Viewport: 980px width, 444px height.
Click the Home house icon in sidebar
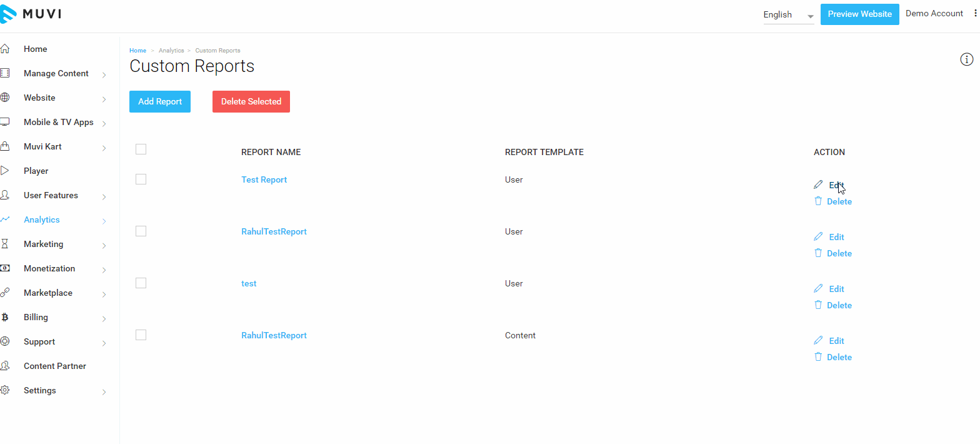click(5, 49)
